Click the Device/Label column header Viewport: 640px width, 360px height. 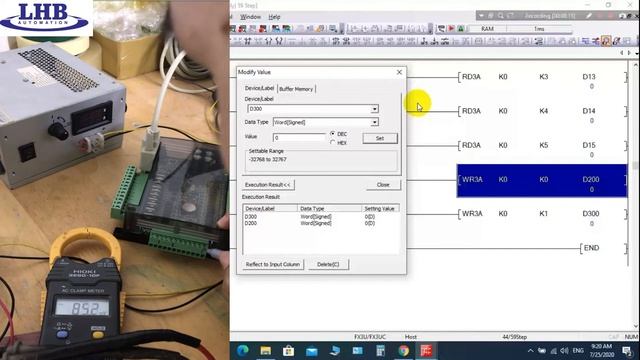[270, 209]
